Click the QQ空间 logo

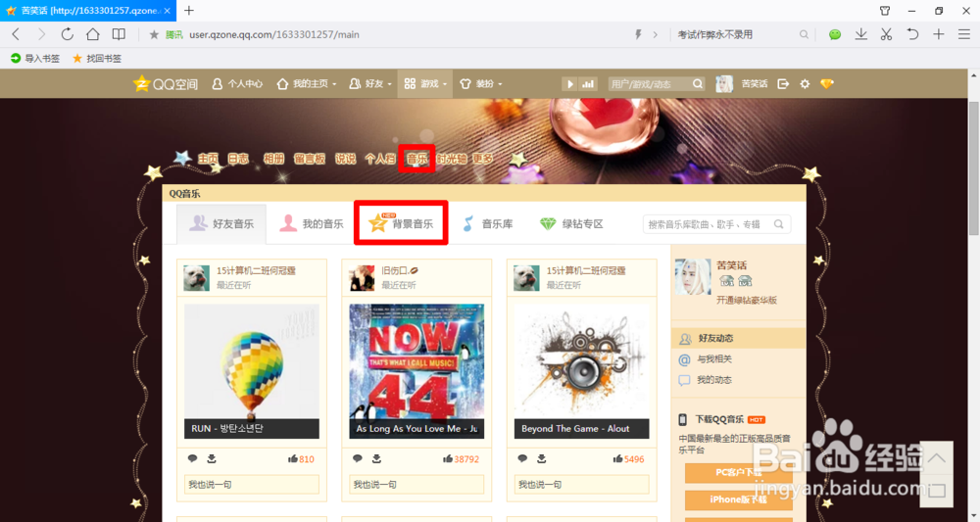pos(166,83)
